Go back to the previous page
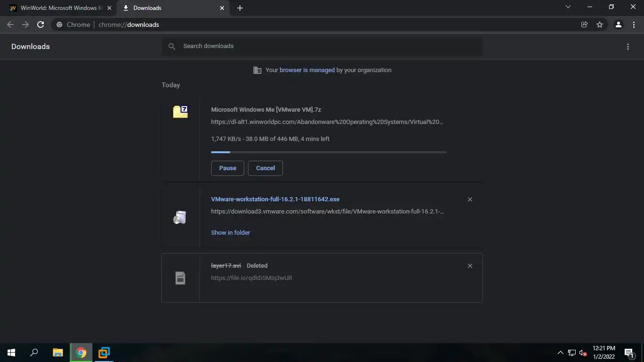644x362 pixels. (x=10, y=25)
